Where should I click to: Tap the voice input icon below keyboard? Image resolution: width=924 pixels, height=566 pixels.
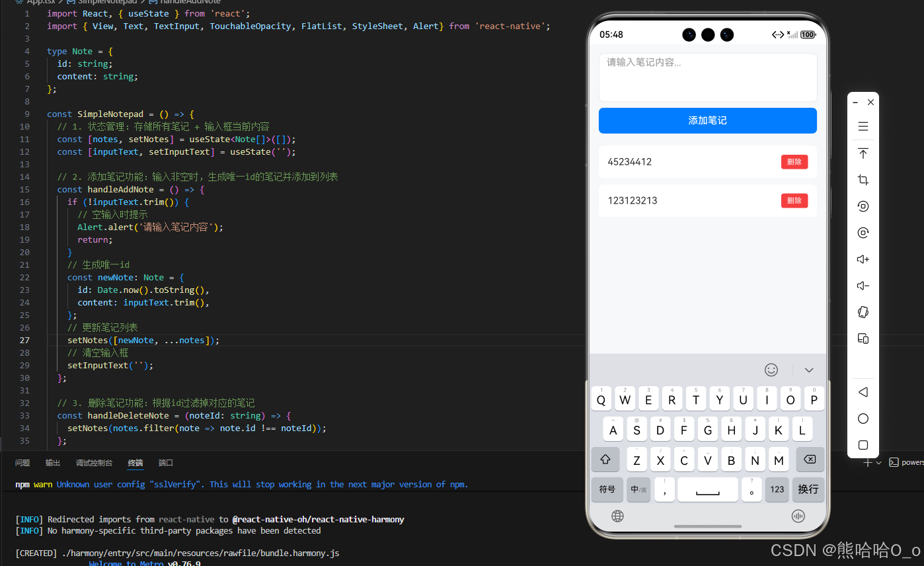[x=798, y=516]
